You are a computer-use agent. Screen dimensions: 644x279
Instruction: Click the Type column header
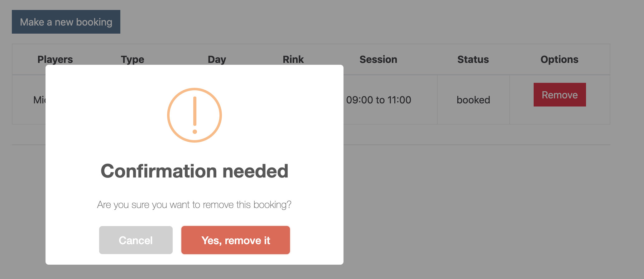(132, 59)
